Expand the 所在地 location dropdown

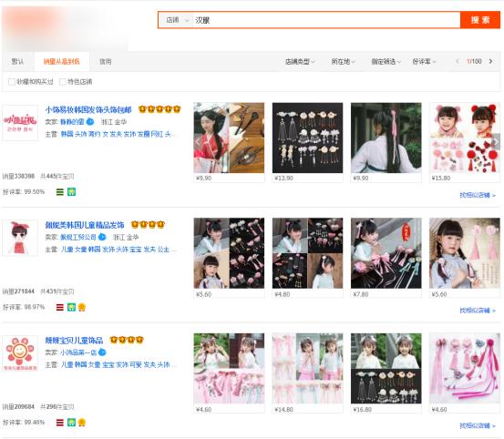(343, 61)
